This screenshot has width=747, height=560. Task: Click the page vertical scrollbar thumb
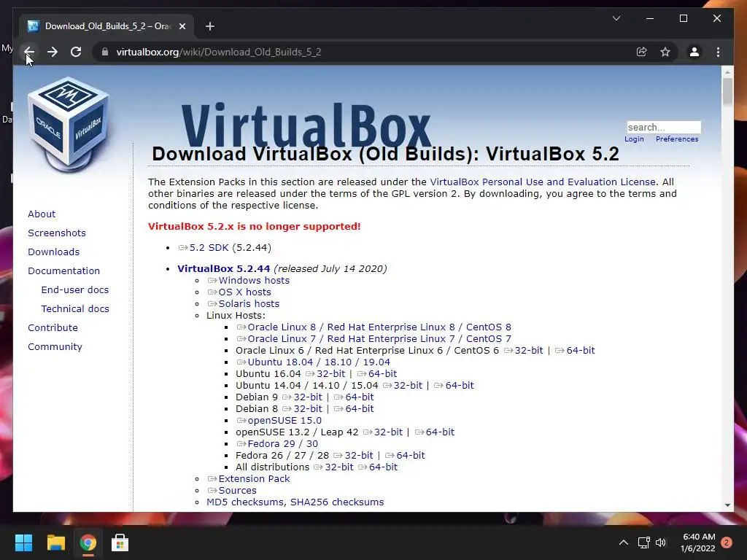click(x=727, y=92)
